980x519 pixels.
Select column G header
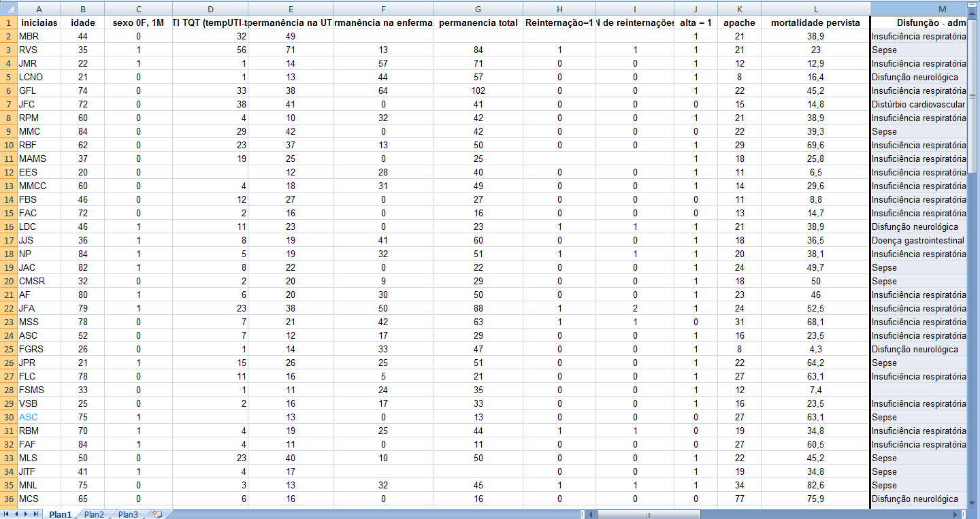(478, 8)
